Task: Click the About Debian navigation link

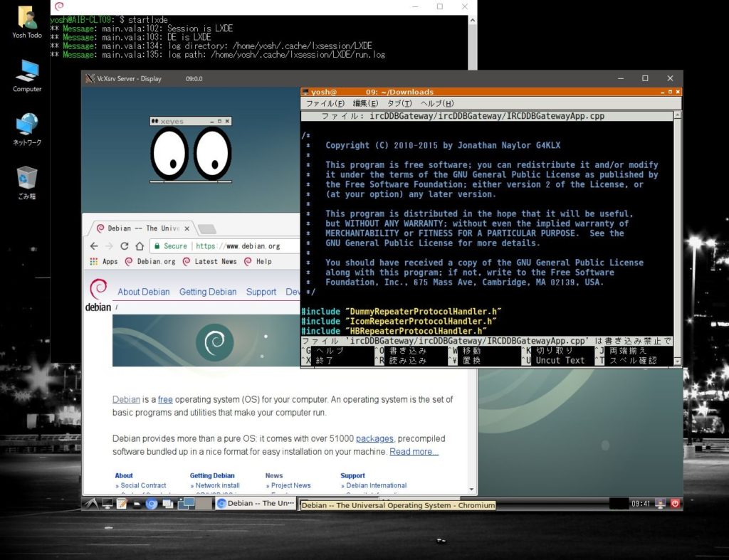Action: click(143, 292)
